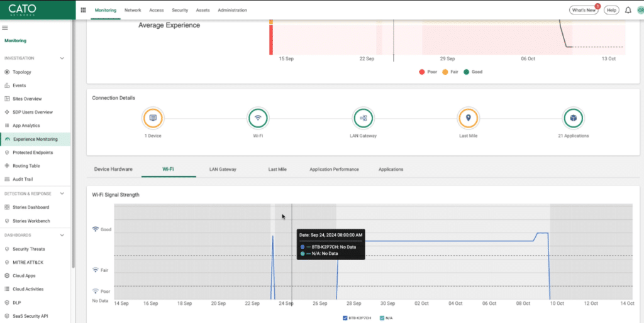Open the Security top menu
This screenshot has width=644, height=323.
coord(180,10)
